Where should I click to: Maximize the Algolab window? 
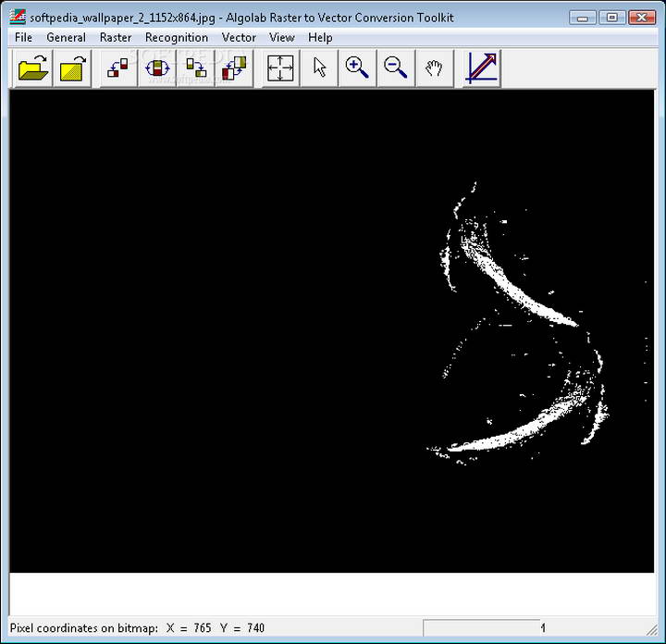[x=611, y=18]
